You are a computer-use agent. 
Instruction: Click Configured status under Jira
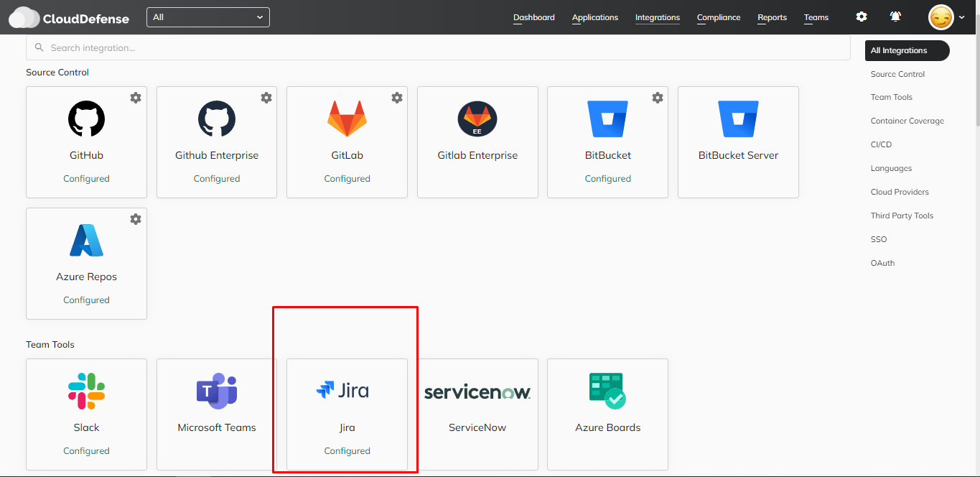pos(347,451)
